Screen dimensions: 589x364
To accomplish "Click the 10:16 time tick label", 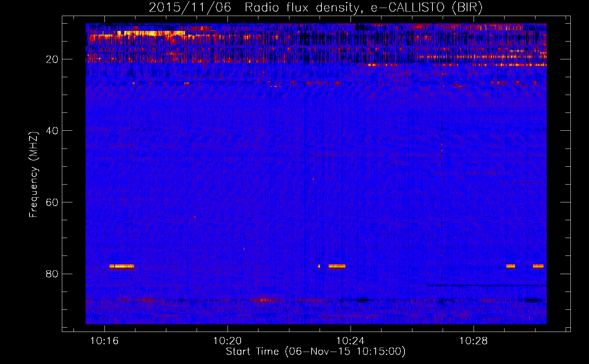I will pos(104,341).
